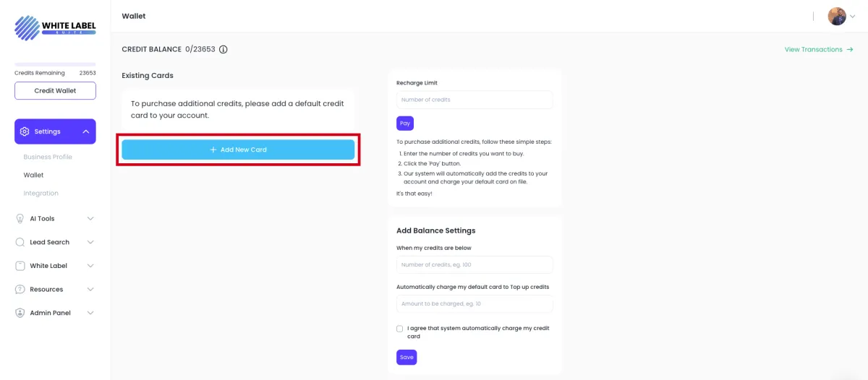Tick the auto-charge agreement checkbox
Screen dimensions: 868x380
[x=400, y=329]
